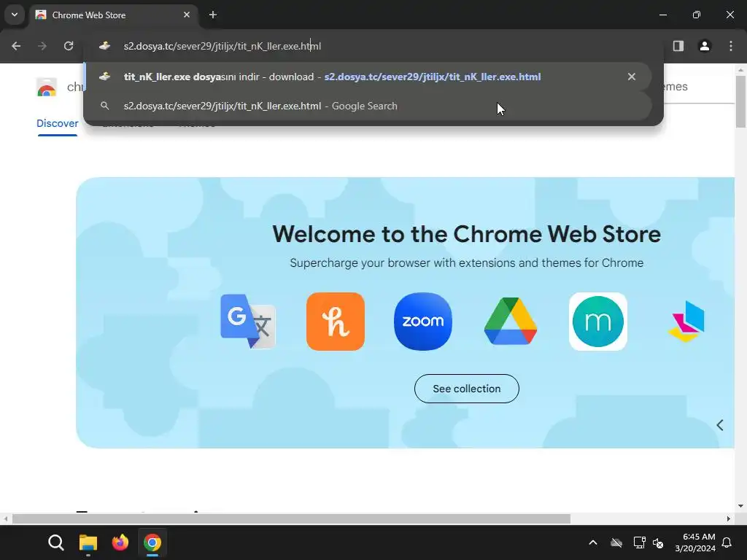Viewport: 747px width, 560px height.
Task: Click inside the address bar URL text
Action: [x=222, y=46]
